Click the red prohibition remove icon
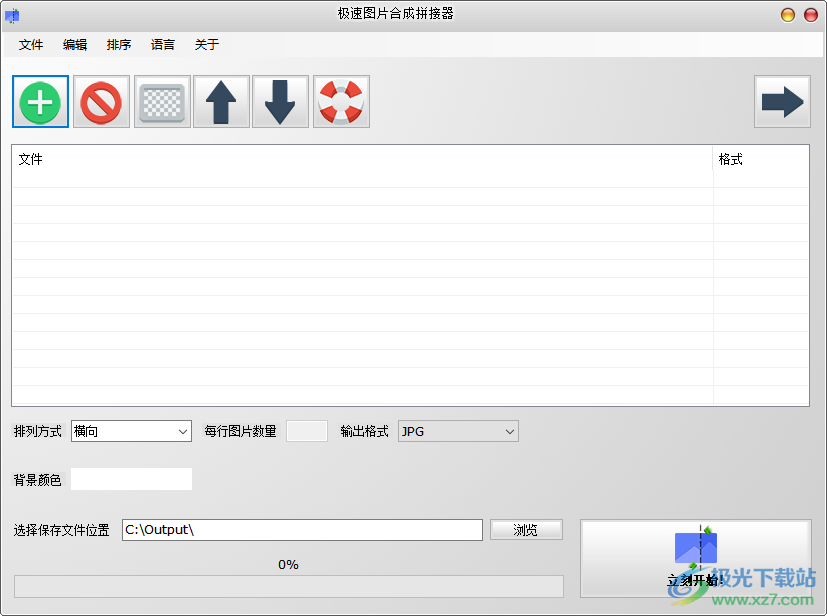Viewport: 827px width, 616px height. (x=101, y=102)
